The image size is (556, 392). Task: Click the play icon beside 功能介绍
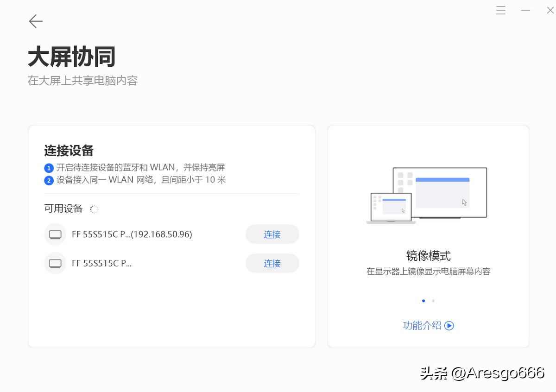448,326
